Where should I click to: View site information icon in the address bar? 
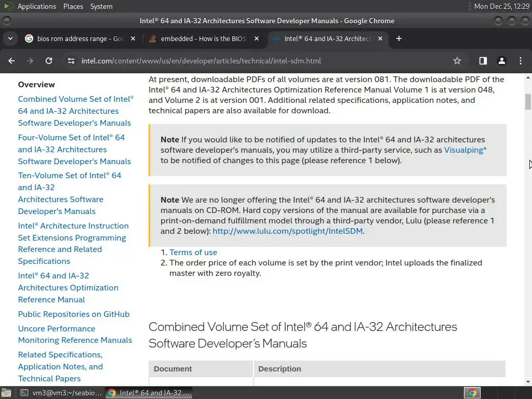71,61
